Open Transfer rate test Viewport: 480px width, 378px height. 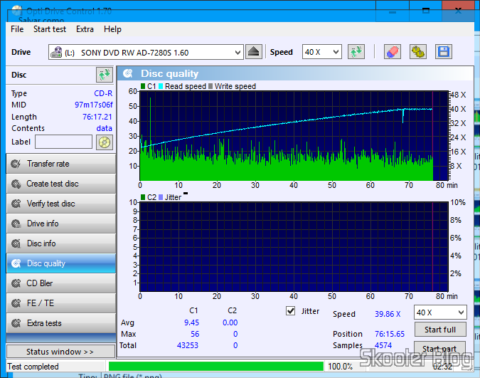[x=61, y=164]
